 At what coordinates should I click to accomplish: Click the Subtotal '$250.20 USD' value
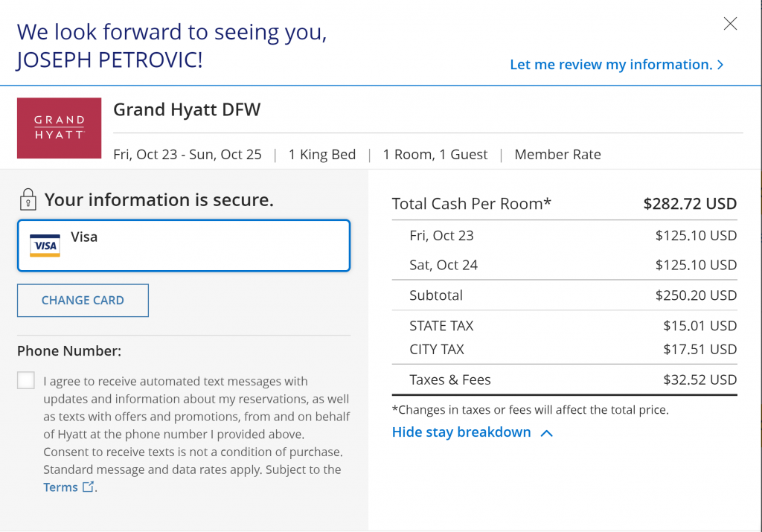click(x=696, y=295)
